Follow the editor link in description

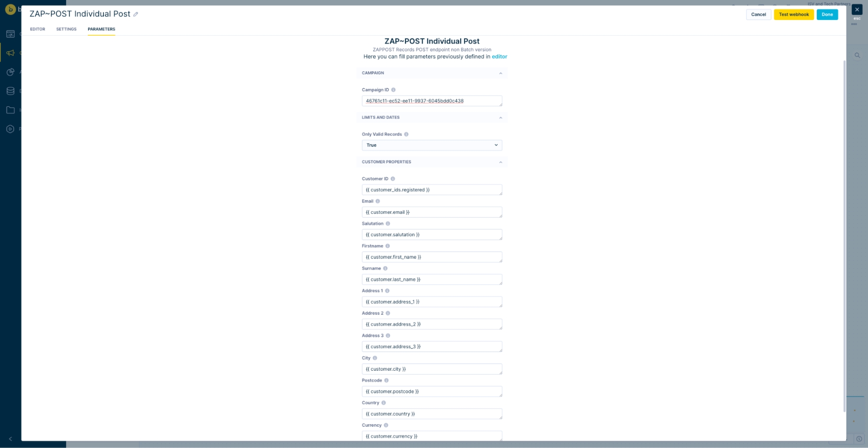click(499, 56)
